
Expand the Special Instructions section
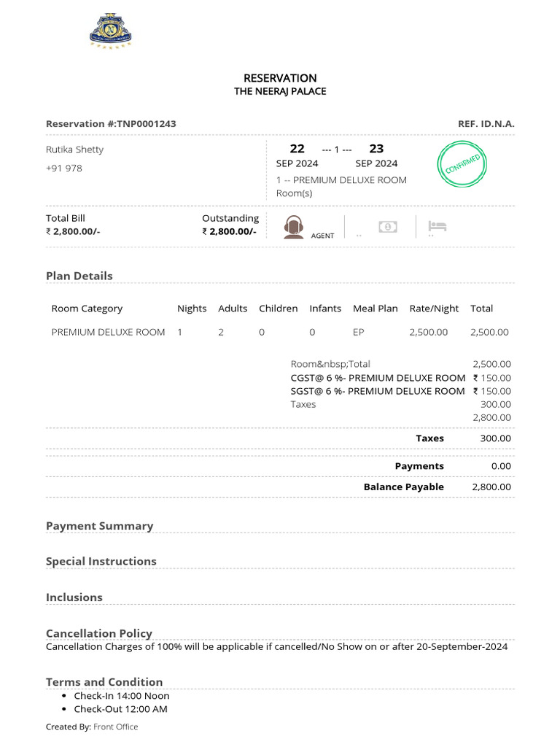[x=101, y=561]
